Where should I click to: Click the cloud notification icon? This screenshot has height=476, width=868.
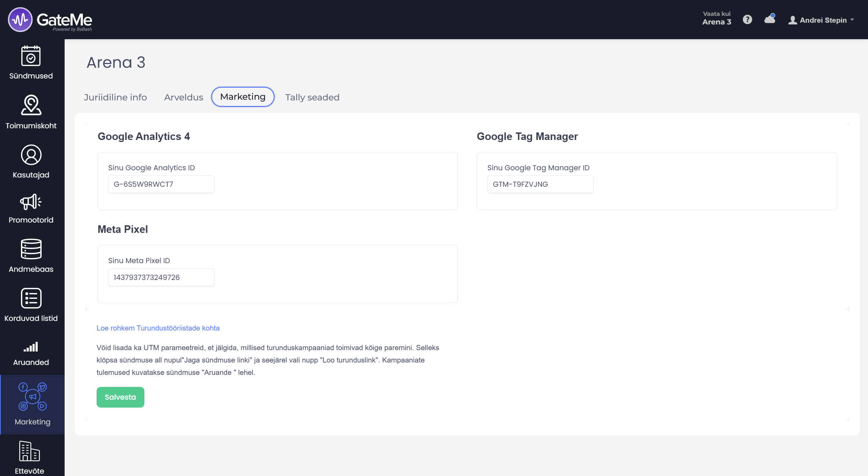770,19
